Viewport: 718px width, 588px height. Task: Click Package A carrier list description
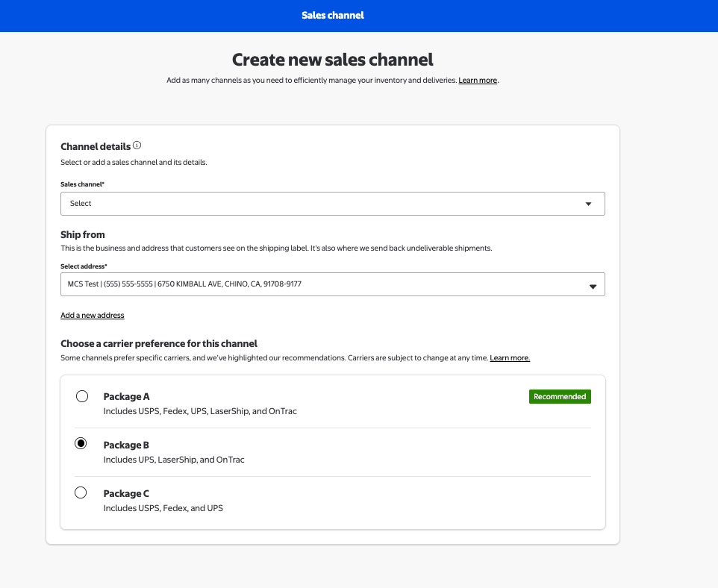[200, 411]
